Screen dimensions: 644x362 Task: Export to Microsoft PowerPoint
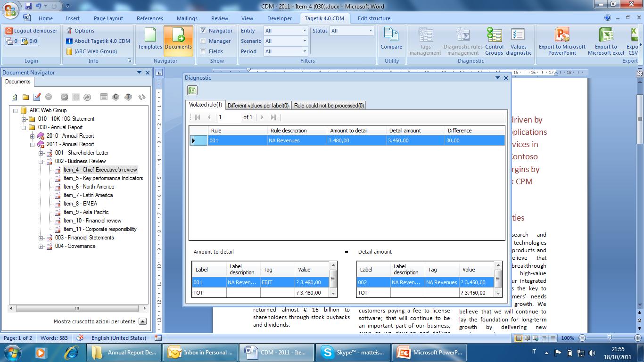tap(562, 41)
